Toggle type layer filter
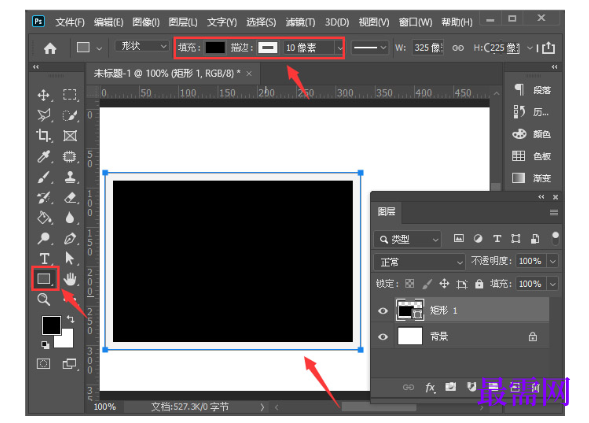 click(x=497, y=239)
